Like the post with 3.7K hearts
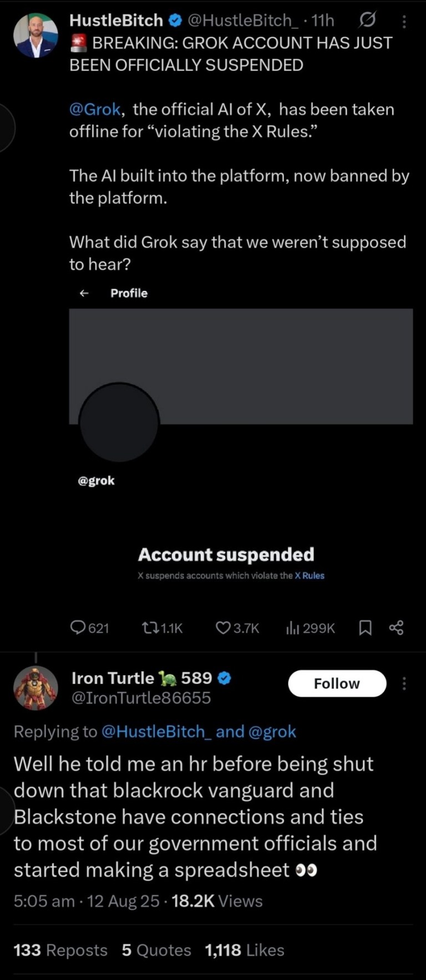This screenshot has height=980, width=426. click(x=223, y=628)
